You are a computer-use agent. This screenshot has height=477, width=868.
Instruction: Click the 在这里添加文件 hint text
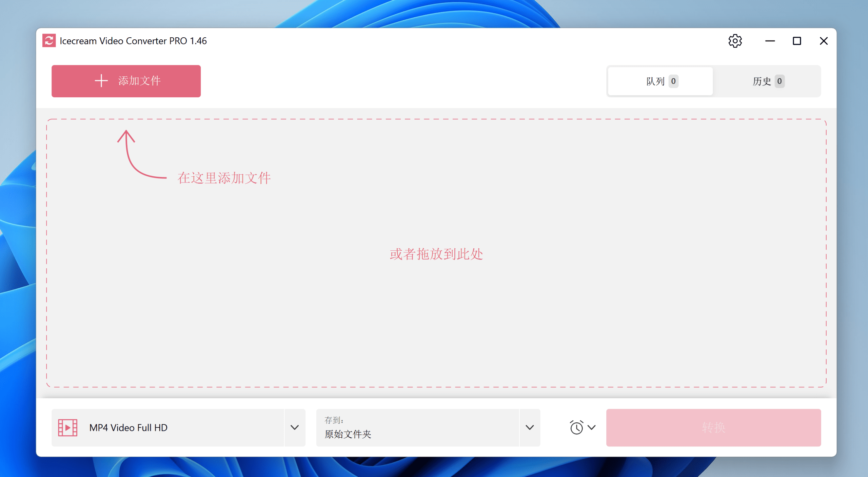click(224, 178)
